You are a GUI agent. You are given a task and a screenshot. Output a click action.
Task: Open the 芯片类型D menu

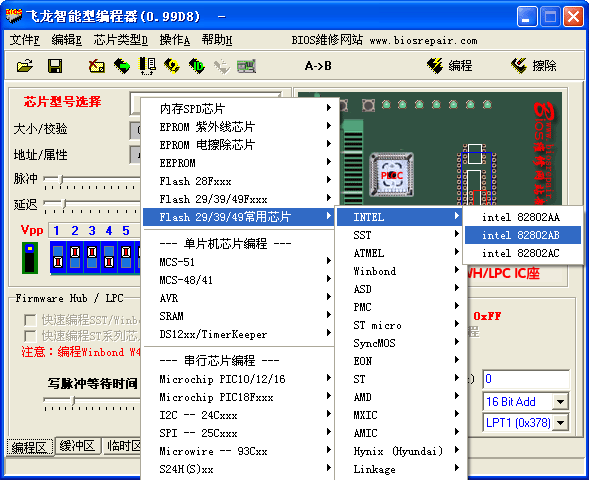(x=121, y=40)
